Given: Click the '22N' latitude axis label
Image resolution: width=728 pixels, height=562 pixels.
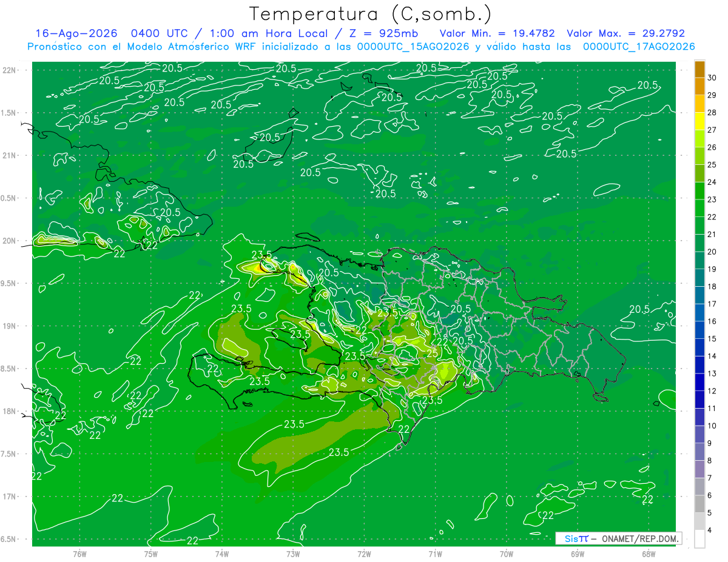Looking at the screenshot, I should (x=9, y=70).
